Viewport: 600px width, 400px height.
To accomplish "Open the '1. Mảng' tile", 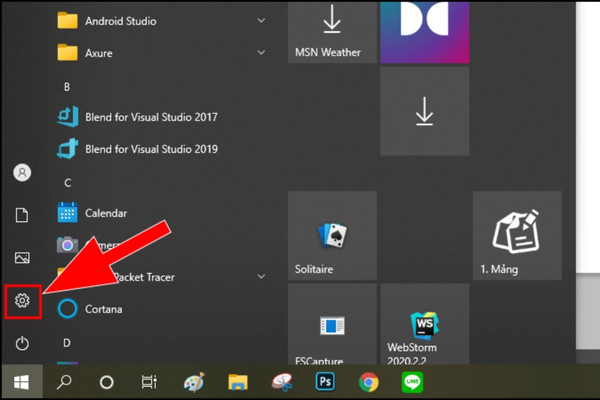I will (517, 235).
